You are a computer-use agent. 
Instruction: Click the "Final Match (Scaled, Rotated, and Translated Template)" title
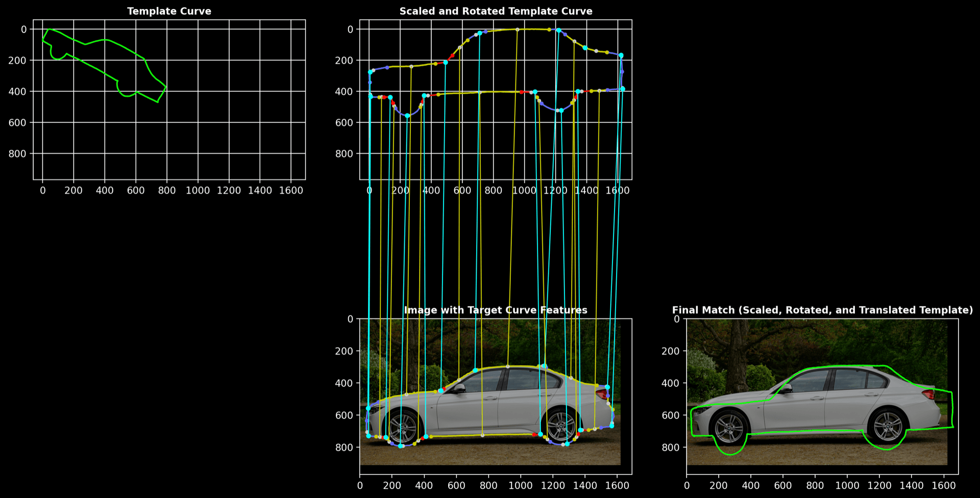[x=822, y=310]
